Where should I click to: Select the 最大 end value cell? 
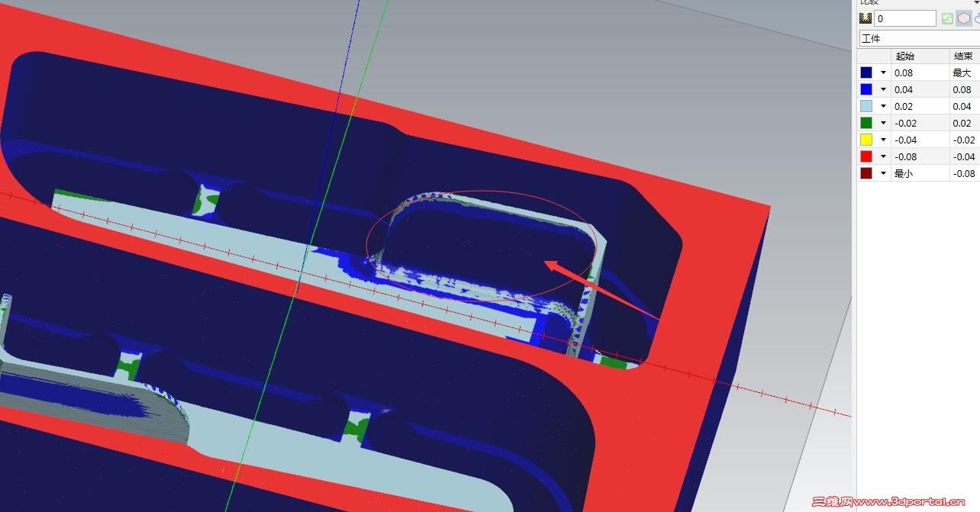click(965, 72)
